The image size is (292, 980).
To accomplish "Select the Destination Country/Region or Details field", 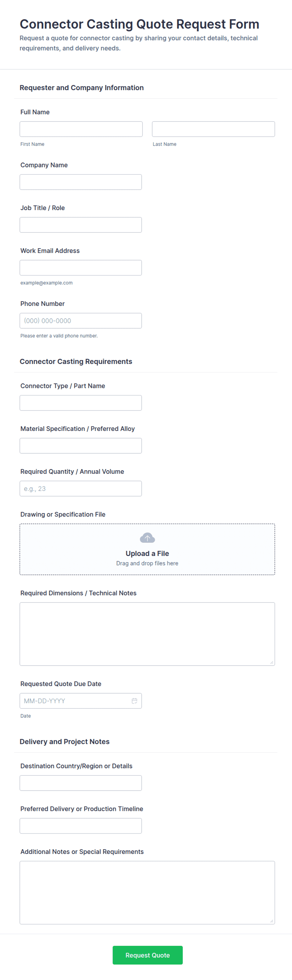I will pos(81,783).
